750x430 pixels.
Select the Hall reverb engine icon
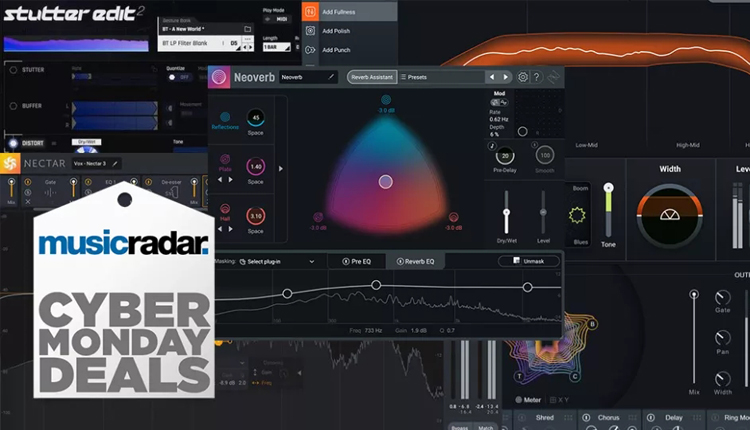point(225,209)
